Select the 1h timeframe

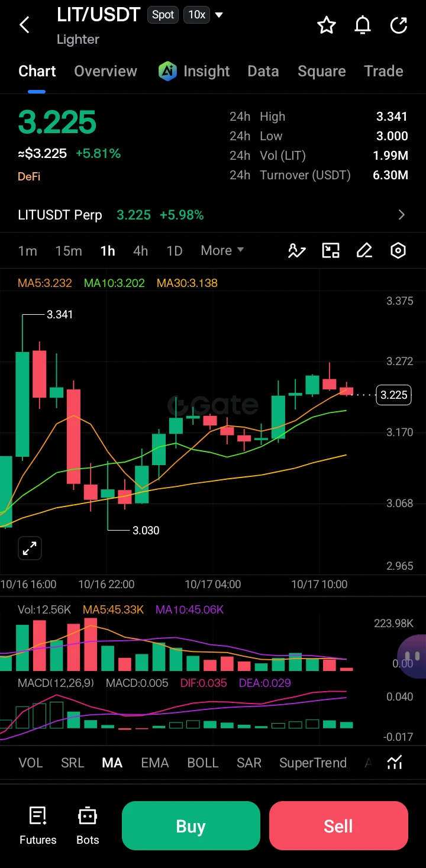tap(108, 251)
